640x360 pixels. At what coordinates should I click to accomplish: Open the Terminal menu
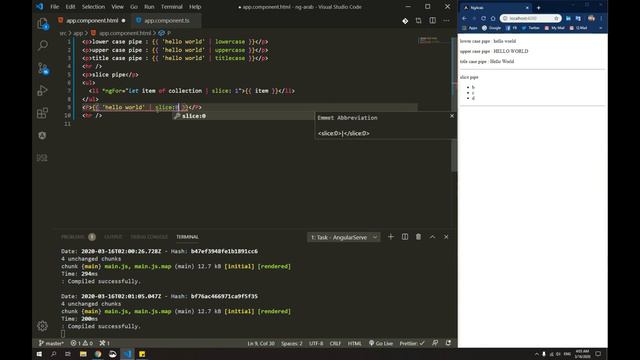171,7
